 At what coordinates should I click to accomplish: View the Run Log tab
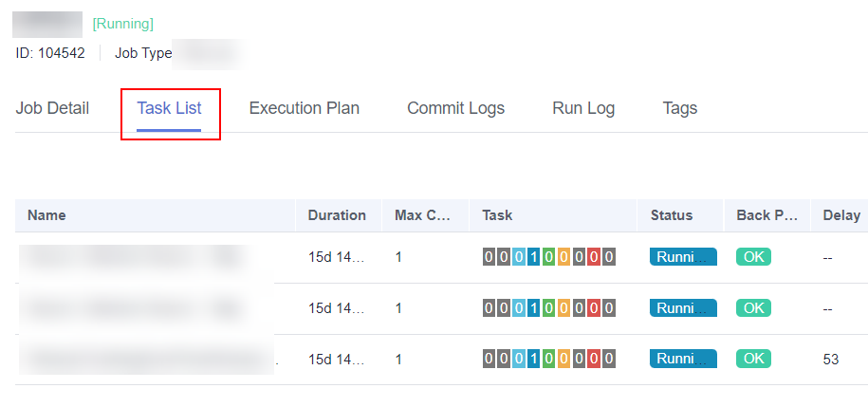pos(583,108)
